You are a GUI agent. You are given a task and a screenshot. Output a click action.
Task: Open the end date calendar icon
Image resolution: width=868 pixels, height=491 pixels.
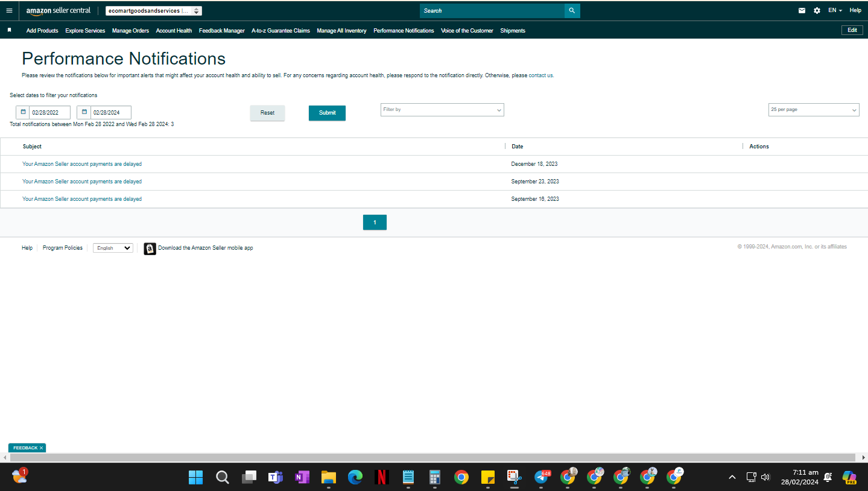pos(84,112)
